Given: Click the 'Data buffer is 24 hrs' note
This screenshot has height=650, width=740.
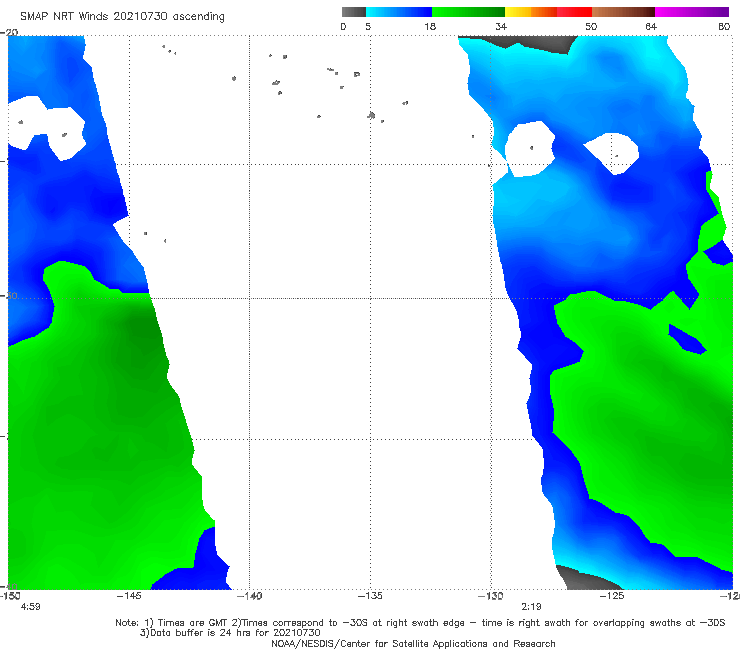Looking at the screenshot, I should tap(230, 633).
